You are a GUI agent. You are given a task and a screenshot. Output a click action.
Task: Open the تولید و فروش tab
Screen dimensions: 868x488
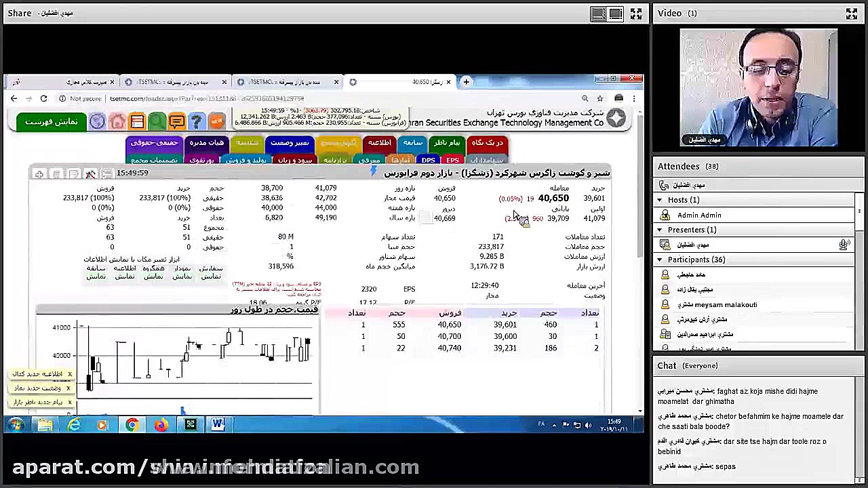pyautogui.click(x=245, y=160)
